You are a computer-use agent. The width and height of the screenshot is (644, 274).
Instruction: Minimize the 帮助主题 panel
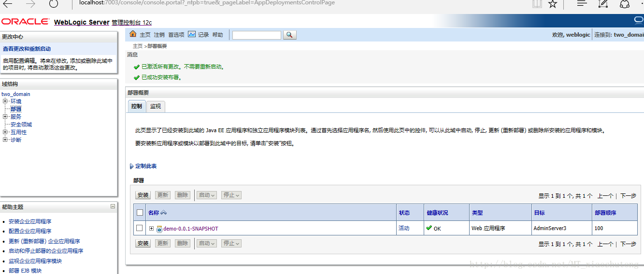[113, 206]
